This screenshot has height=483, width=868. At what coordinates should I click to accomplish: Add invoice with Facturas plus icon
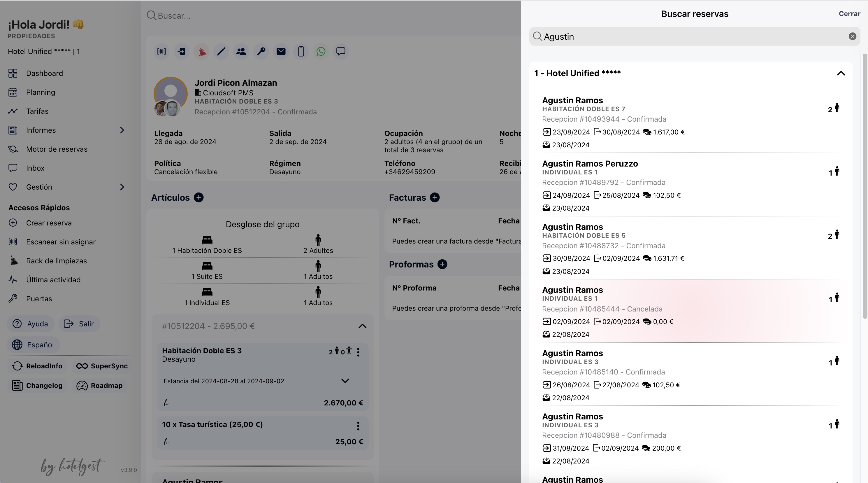point(435,197)
